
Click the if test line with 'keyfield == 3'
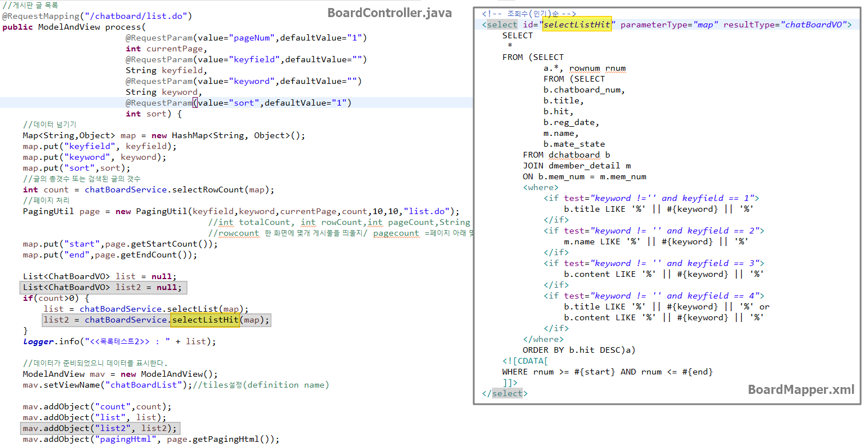pos(654,263)
